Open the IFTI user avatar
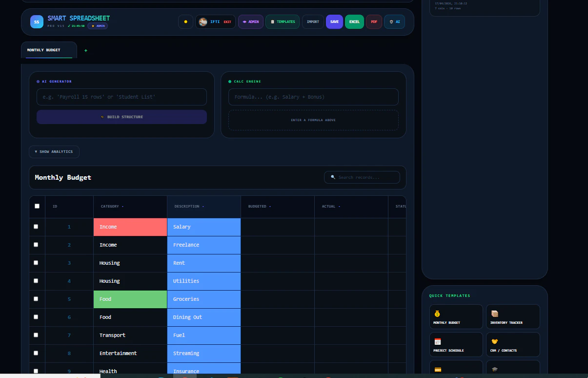Image resolution: width=588 pixels, height=378 pixels. pos(203,22)
